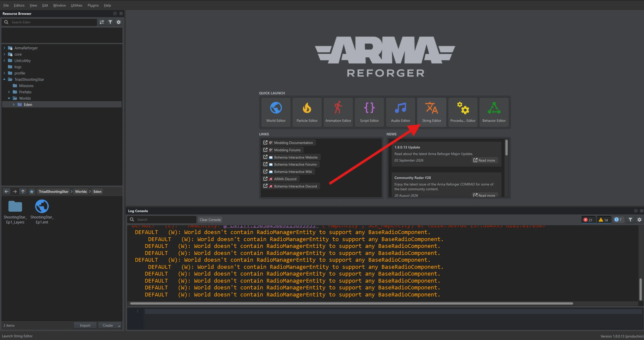The height and width of the screenshot is (340, 644).
Task: Click Worlds in the breadcrumb path
Action: point(81,192)
